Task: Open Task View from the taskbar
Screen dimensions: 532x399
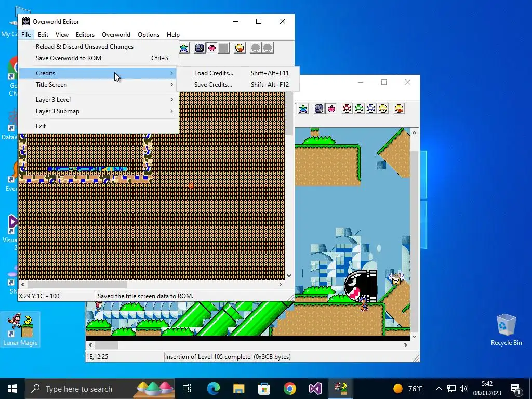Action: pyautogui.click(x=187, y=389)
